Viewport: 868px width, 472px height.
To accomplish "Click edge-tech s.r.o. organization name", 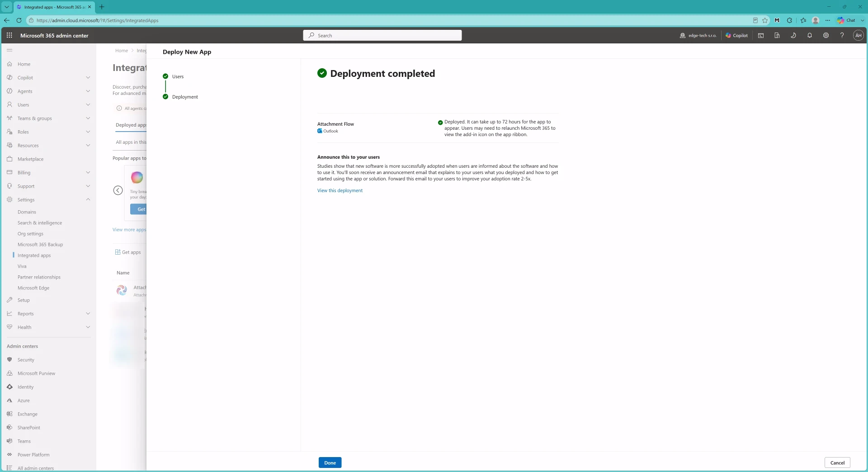I will [x=698, y=35].
